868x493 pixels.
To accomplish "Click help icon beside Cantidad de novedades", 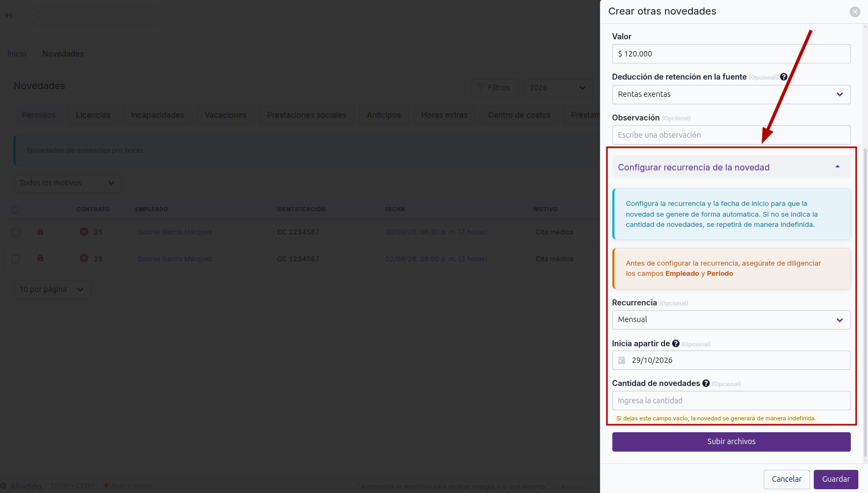I will pos(706,383).
